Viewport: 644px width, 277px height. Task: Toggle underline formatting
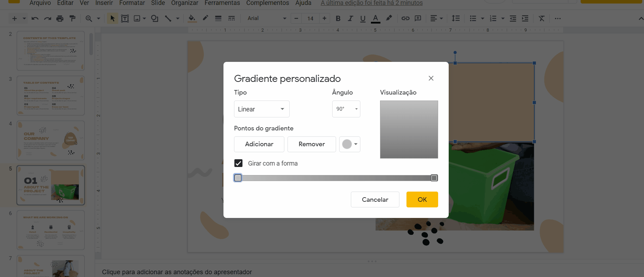pyautogui.click(x=363, y=19)
